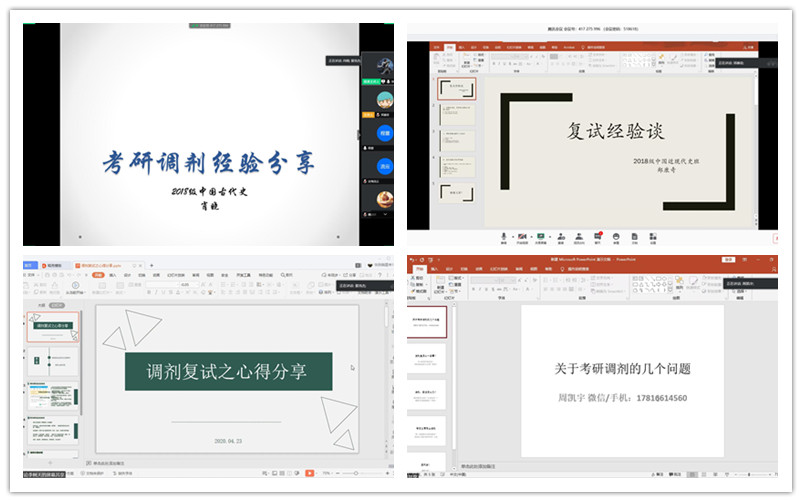Start slideshow with orange play button in WPS
This screenshot has width=802, height=502.
[309, 472]
